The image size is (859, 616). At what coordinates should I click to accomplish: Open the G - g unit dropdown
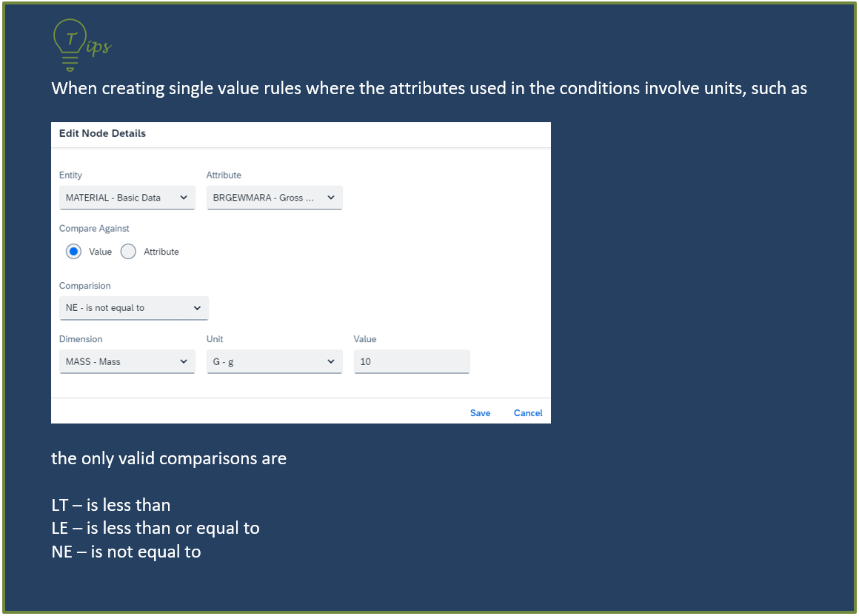(275, 361)
